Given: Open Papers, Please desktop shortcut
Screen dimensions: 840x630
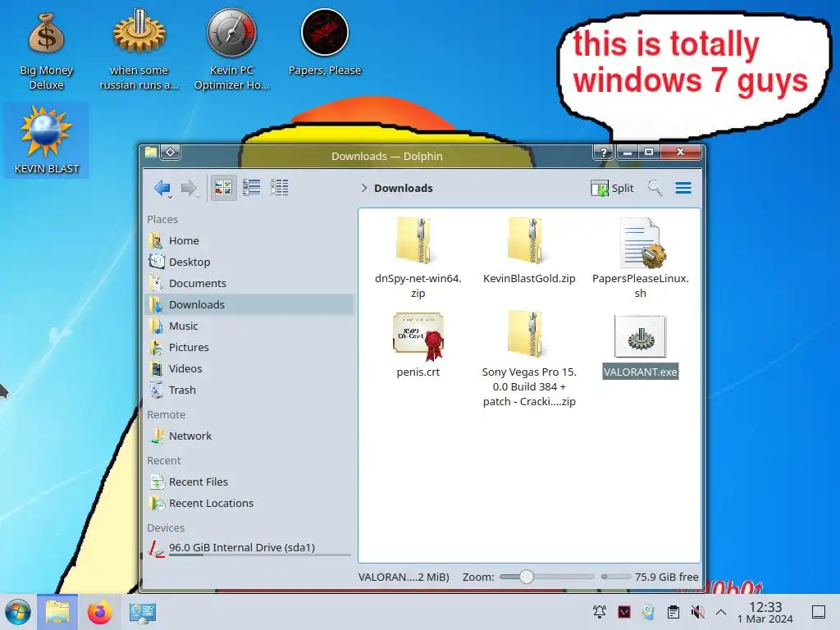Looking at the screenshot, I should [325, 44].
